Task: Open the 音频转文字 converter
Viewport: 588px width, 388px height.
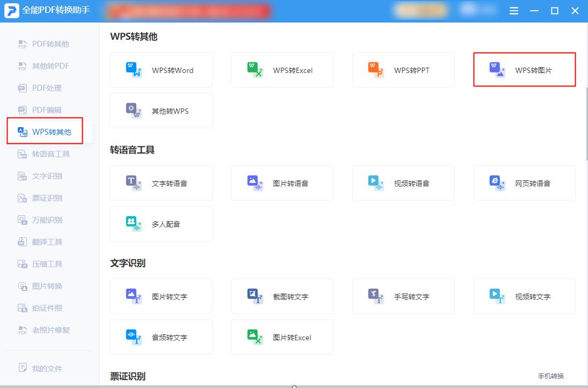Action: pyautogui.click(x=161, y=337)
